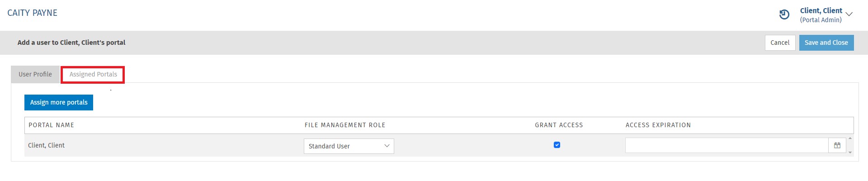
Task: Click the Access Expiration column header
Action: coord(658,125)
